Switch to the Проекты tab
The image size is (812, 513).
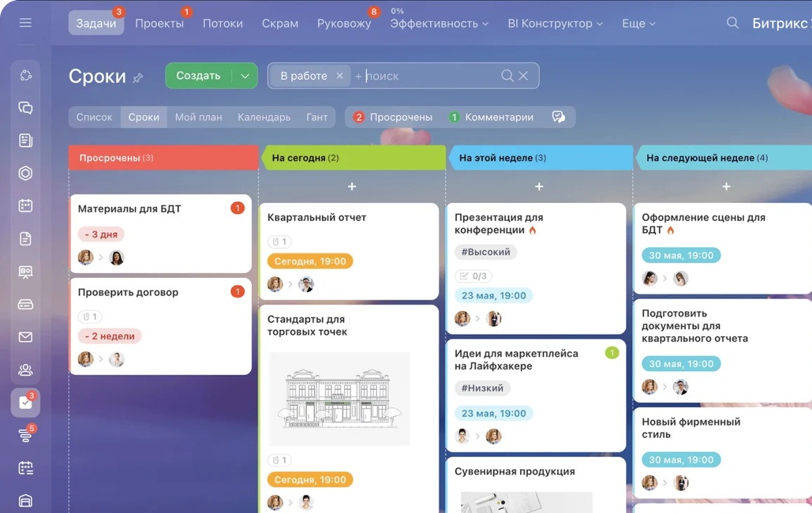pos(159,23)
